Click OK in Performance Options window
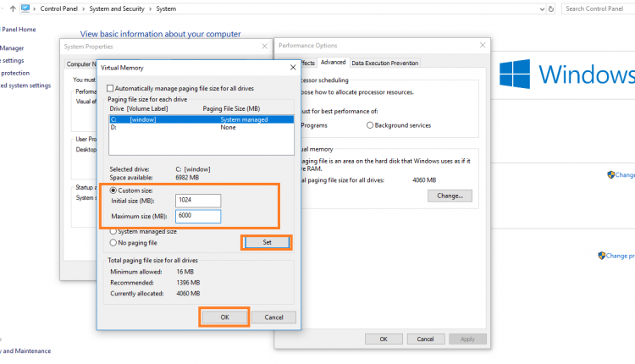The width and height of the screenshot is (635, 364). pyautogui.click(x=384, y=339)
